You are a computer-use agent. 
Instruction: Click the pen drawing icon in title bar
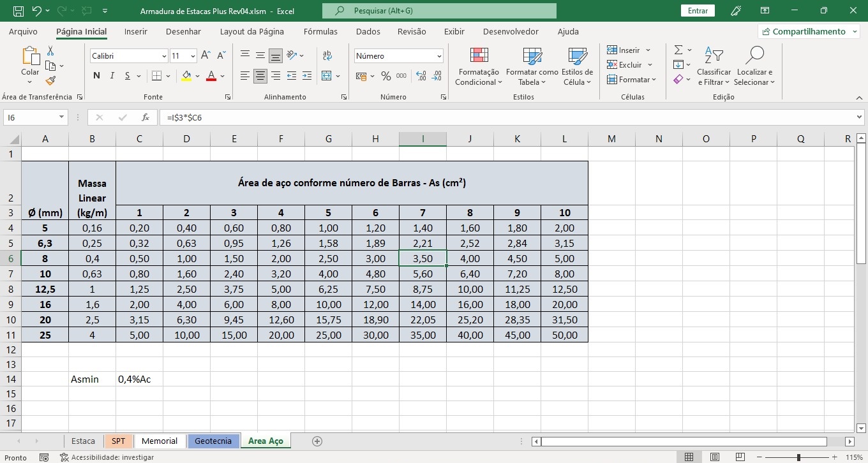point(736,11)
